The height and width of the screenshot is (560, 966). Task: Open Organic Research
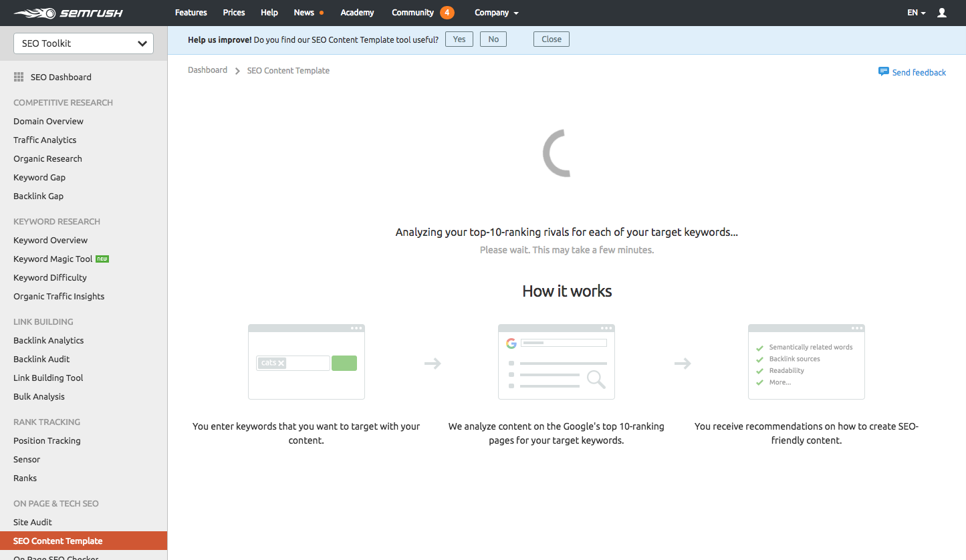(47, 158)
